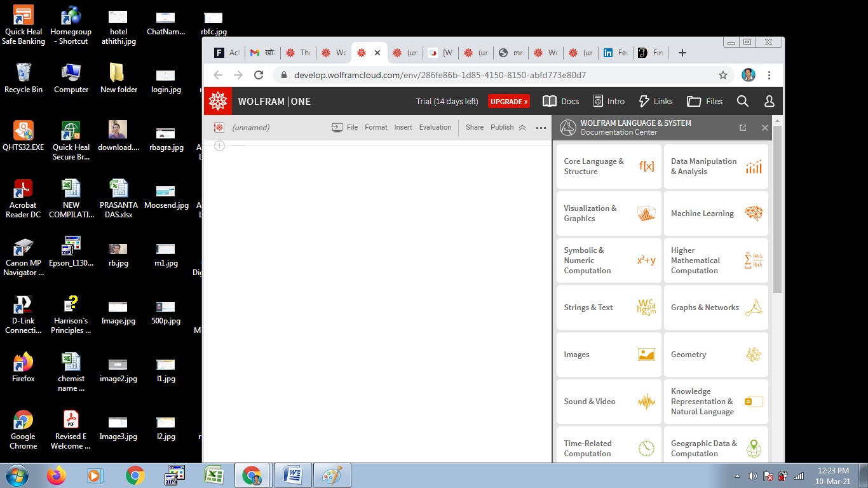The width and height of the screenshot is (868, 488).
Task: Close the active Chrome tab
Action: (x=377, y=53)
